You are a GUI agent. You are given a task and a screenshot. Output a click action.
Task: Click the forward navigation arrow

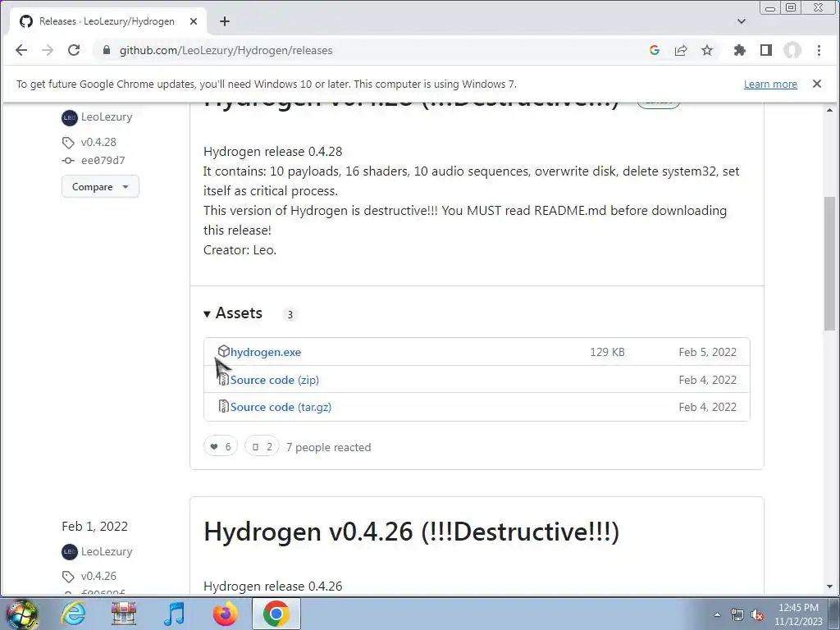tap(48, 50)
